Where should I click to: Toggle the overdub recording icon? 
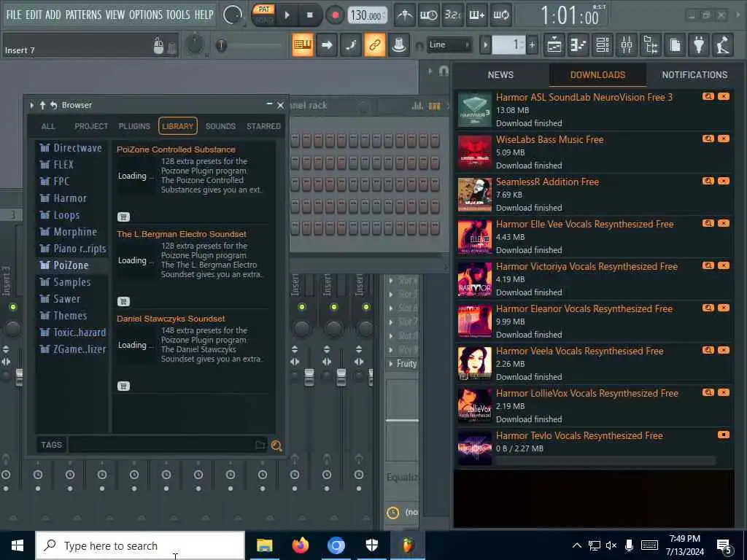click(477, 15)
